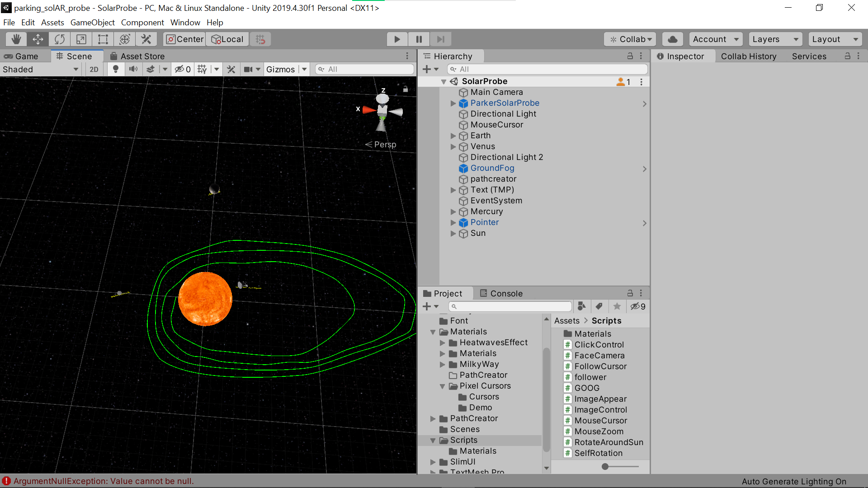This screenshot has height=488, width=868.
Task: Click the Hierarchy search field
Action: (547, 69)
